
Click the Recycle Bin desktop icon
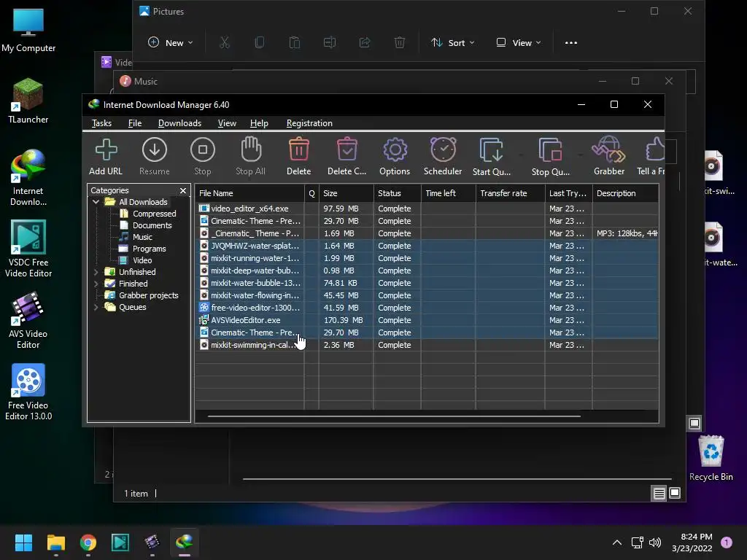coord(711,458)
